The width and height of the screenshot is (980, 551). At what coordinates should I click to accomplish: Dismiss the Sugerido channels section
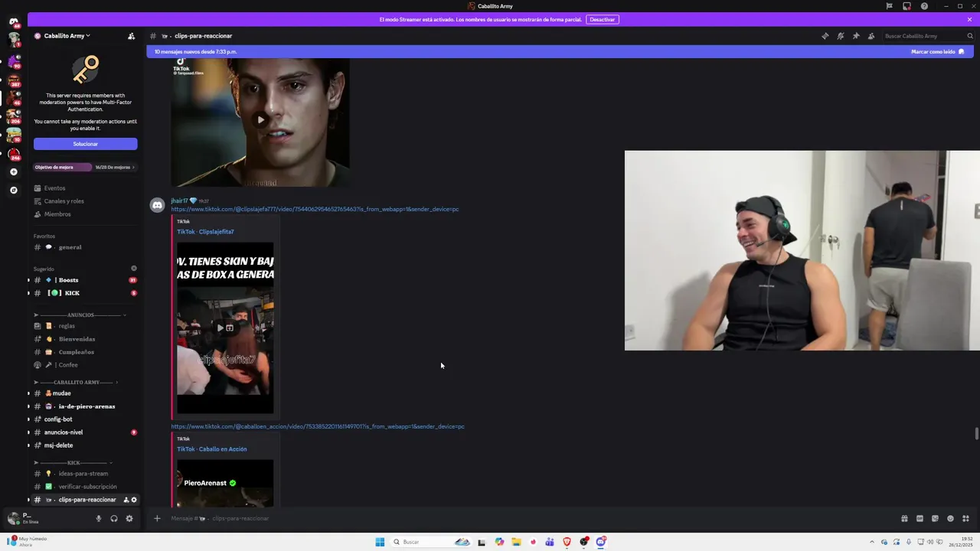point(134,269)
